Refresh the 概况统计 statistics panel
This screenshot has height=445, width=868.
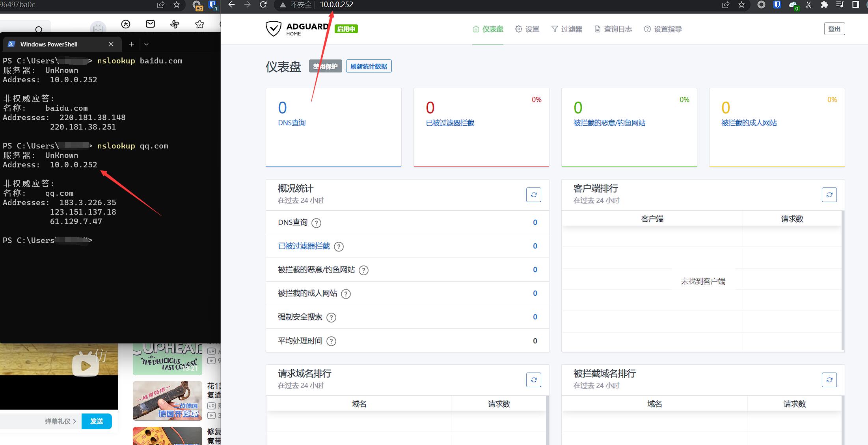click(533, 195)
